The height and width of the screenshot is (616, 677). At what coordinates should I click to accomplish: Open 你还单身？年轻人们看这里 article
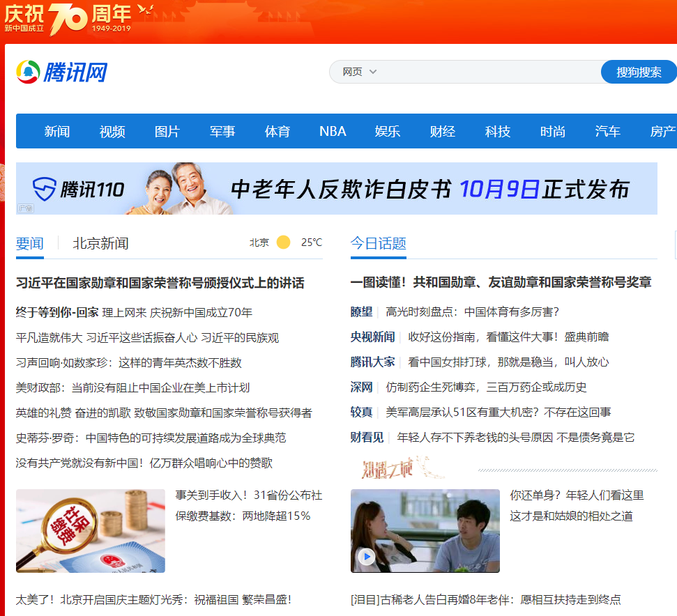pos(577,506)
